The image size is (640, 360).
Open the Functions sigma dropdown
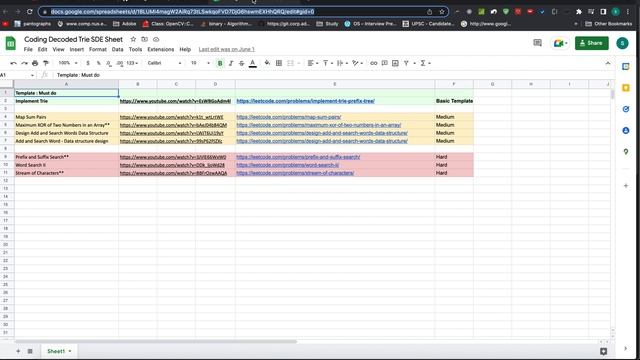point(425,63)
